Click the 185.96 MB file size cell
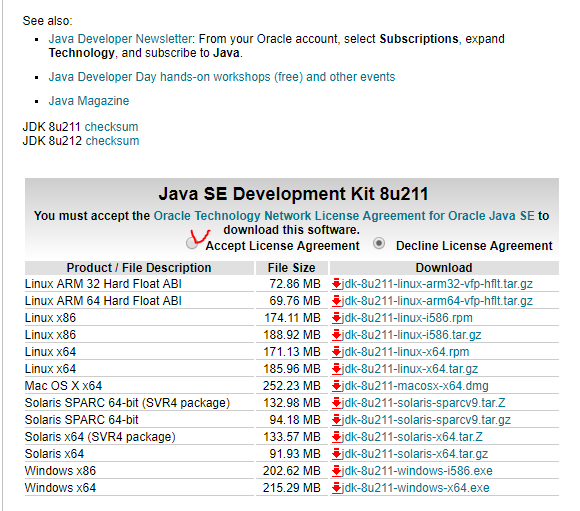580x511 pixels. [x=292, y=369]
